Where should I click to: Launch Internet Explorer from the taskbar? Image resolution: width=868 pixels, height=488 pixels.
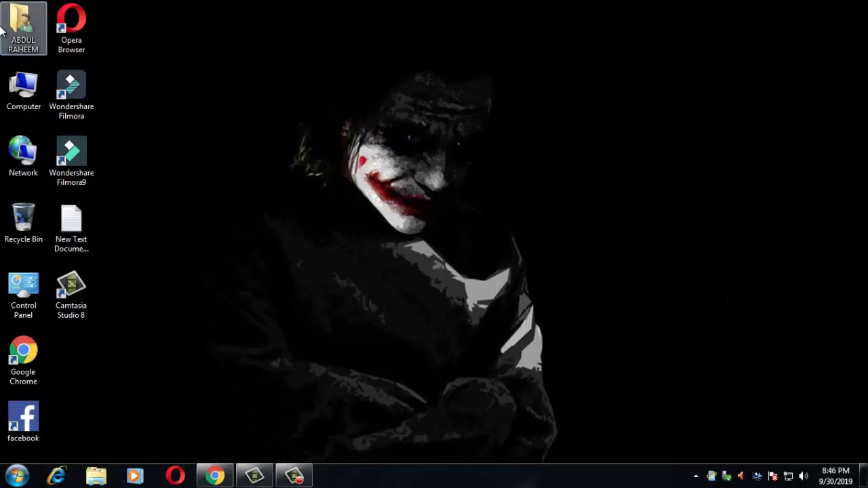(57, 476)
